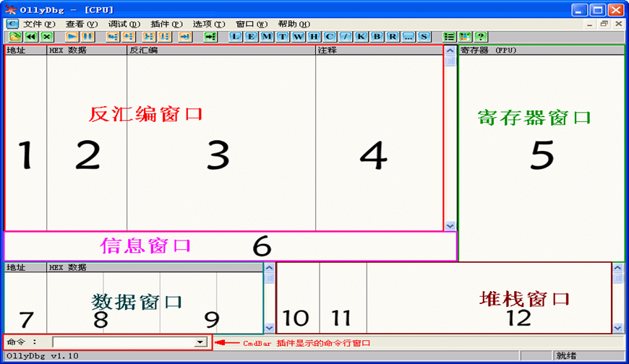629x364 pixels.
Task: Switch to CPU window with C button
Action: (330, 37)
